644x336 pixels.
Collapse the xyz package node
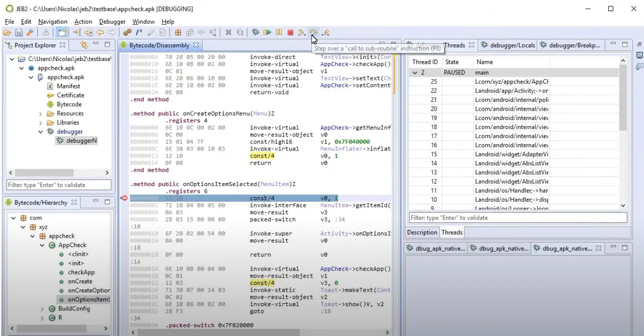click(22, 227)
